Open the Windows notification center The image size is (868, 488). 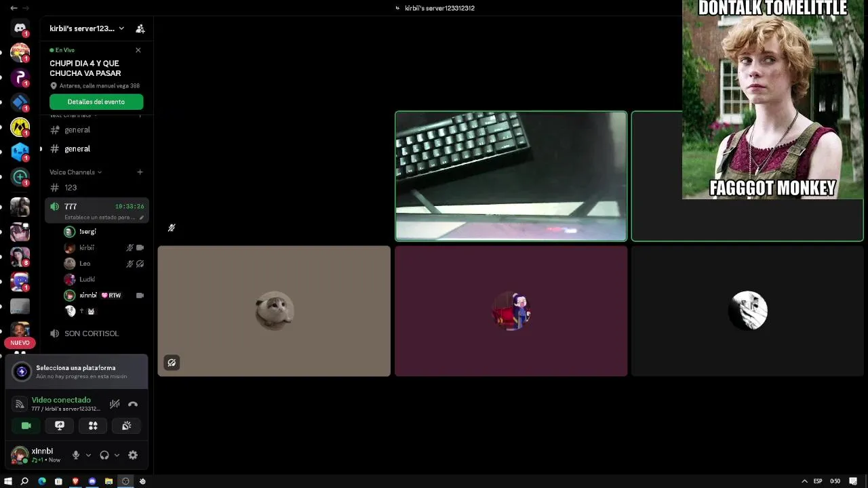[853, 481]
